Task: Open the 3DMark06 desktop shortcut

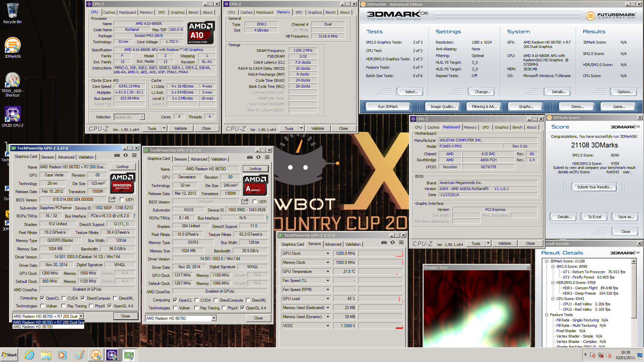Action: point(12,48)
